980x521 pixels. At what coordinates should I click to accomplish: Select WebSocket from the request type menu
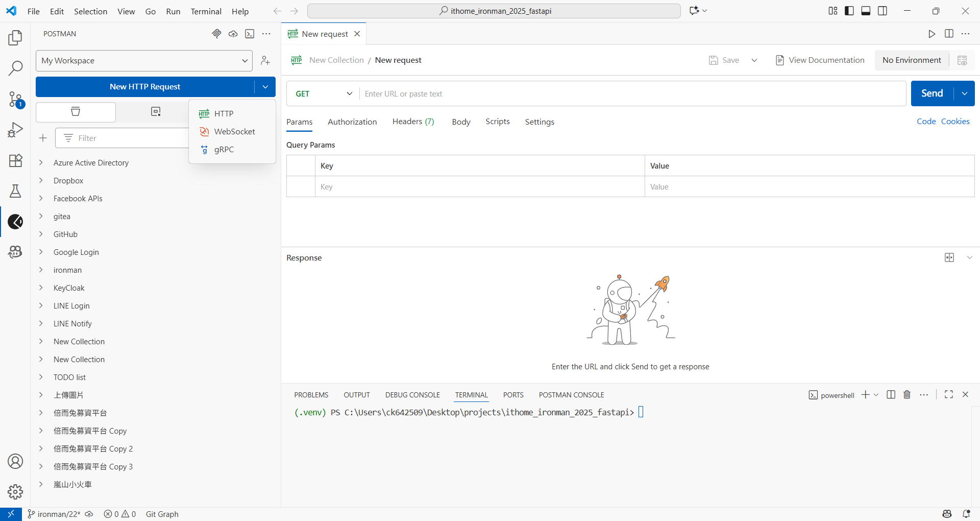[234, 132]
